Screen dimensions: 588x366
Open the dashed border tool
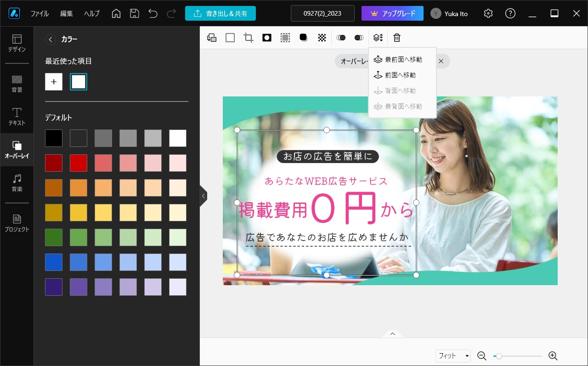(285, 38)
